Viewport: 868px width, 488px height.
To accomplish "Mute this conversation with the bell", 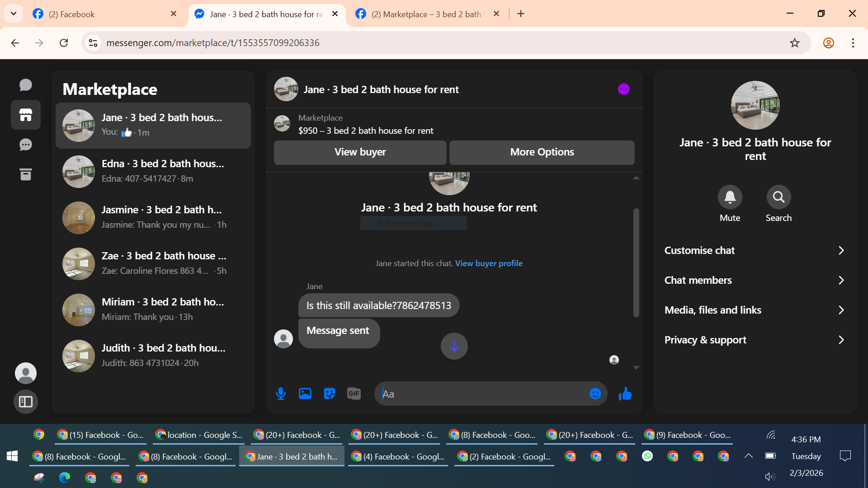I will point(730,197).
